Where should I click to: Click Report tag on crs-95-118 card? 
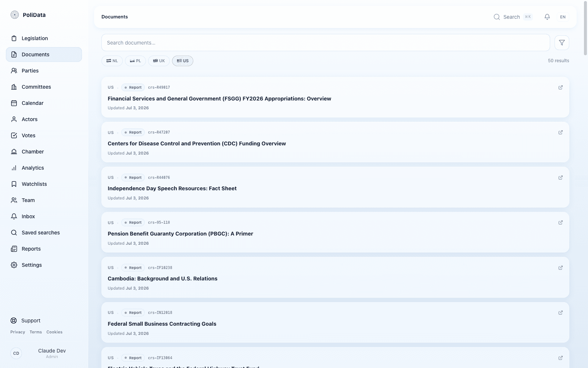pyautogui.click(x=133, y=223)
